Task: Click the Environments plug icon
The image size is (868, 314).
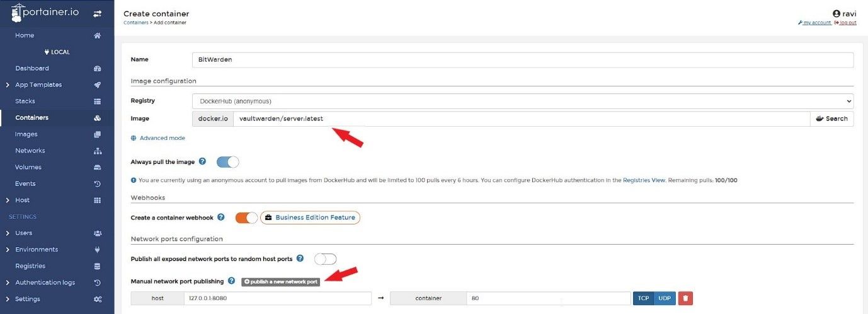Action: 98,250
